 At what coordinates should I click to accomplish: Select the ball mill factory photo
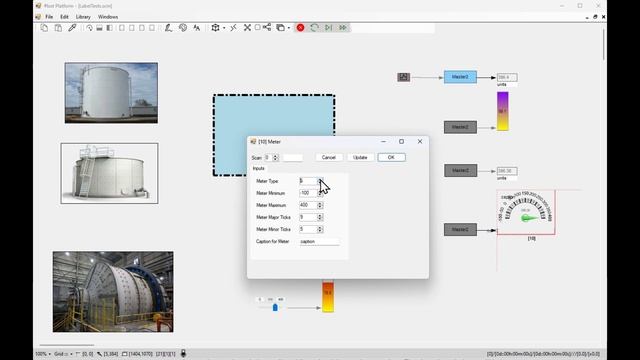coord(113,291)
